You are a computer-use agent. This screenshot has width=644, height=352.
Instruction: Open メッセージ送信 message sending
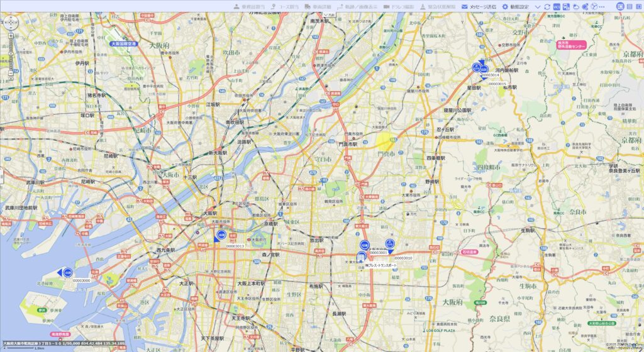(479, 6)
